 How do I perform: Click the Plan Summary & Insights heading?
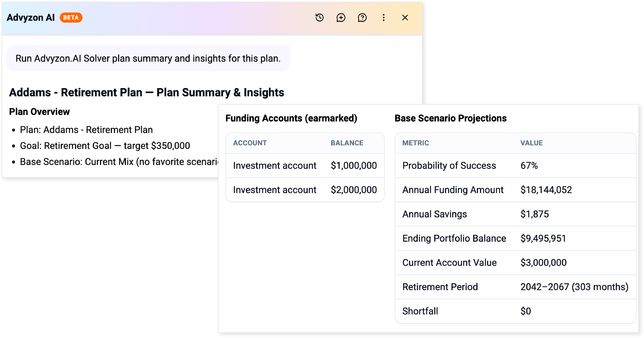pos(147,92)
